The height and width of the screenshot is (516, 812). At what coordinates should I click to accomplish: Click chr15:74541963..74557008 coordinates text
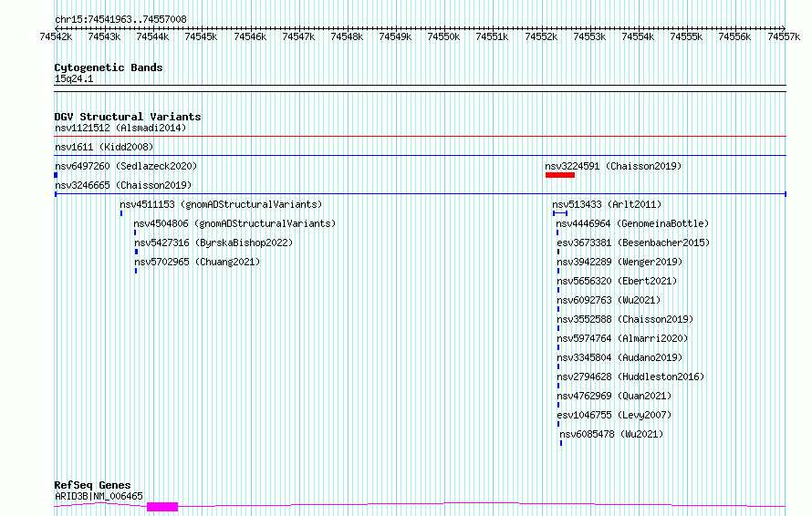120,19
